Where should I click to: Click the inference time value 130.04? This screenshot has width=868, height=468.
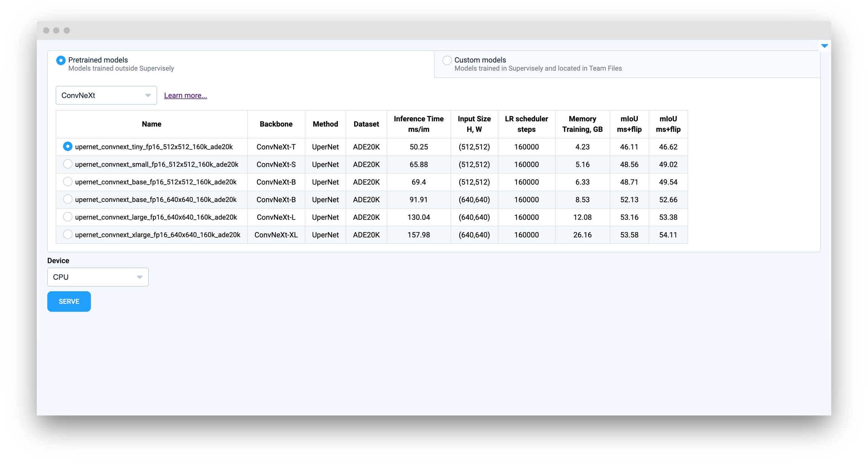(x=419, y=217)
